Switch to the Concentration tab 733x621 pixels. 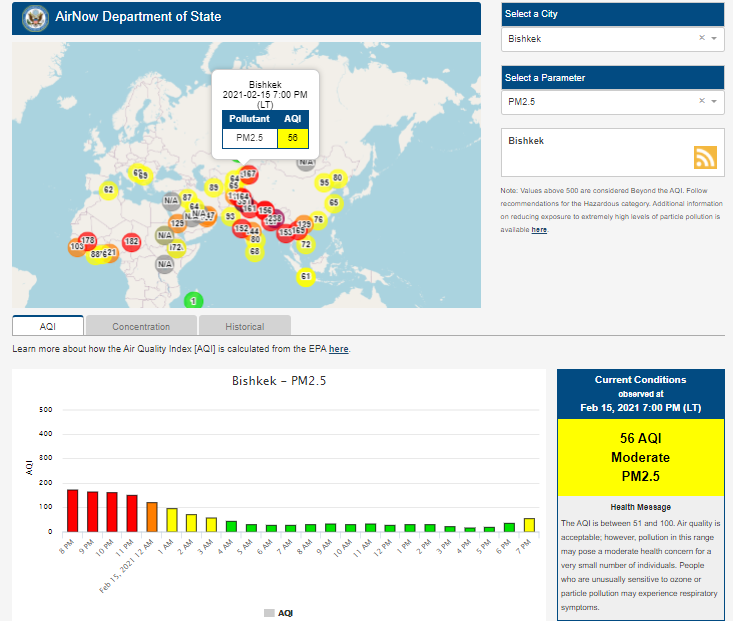141,326
